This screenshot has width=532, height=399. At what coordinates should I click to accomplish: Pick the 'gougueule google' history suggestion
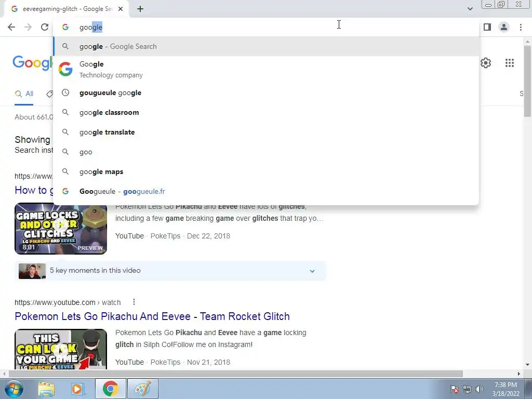pos(266,92)
